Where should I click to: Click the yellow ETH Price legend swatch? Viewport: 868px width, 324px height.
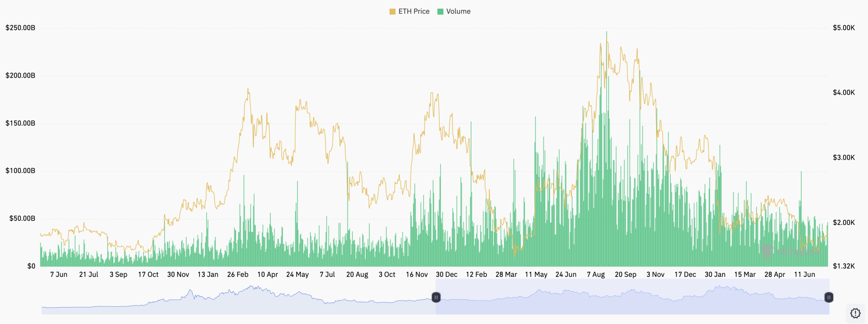pyautogui.click(x=393, y=12)
